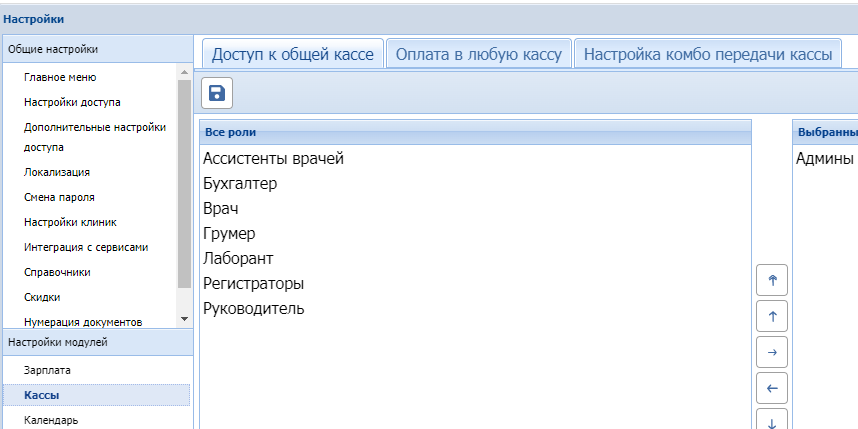This screenshot has width=858, height=429.
Task: Collapse the Общие настройки section header
Action: (x=96, y=48)
